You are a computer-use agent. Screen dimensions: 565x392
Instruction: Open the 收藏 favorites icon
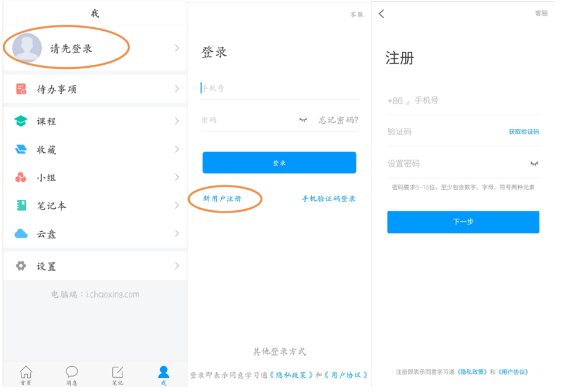22,150
